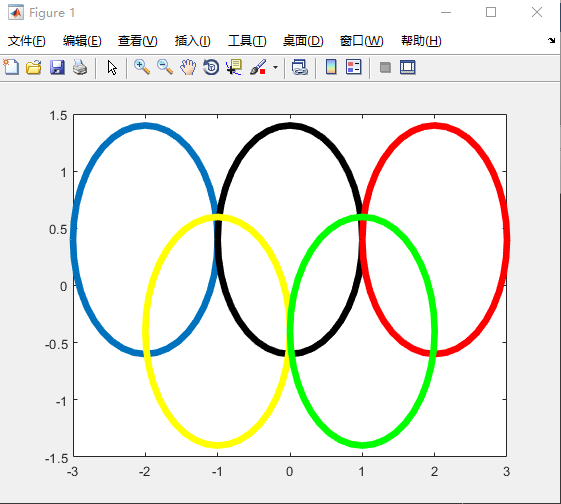Open the 插入(I) menu
The image size is (561, 504).
click(192, 41)
